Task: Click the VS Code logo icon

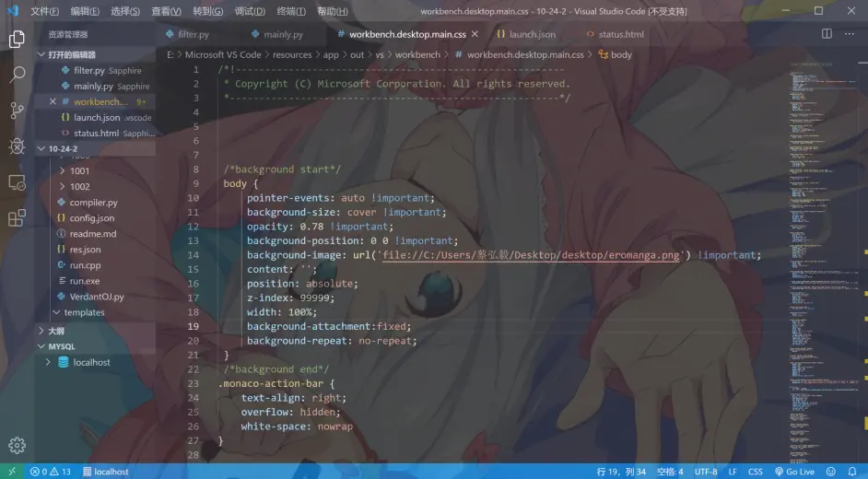Action: tap(13, 11)
